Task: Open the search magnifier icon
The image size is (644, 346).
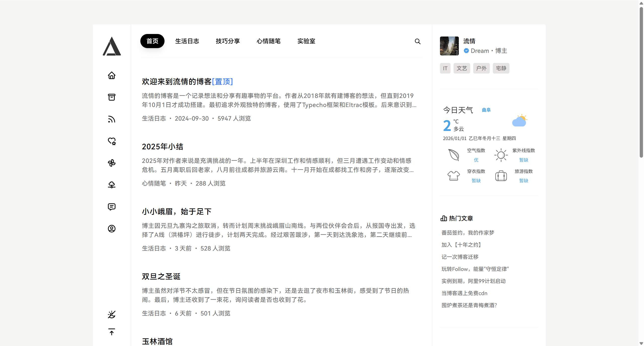Action: click(418, 41)
